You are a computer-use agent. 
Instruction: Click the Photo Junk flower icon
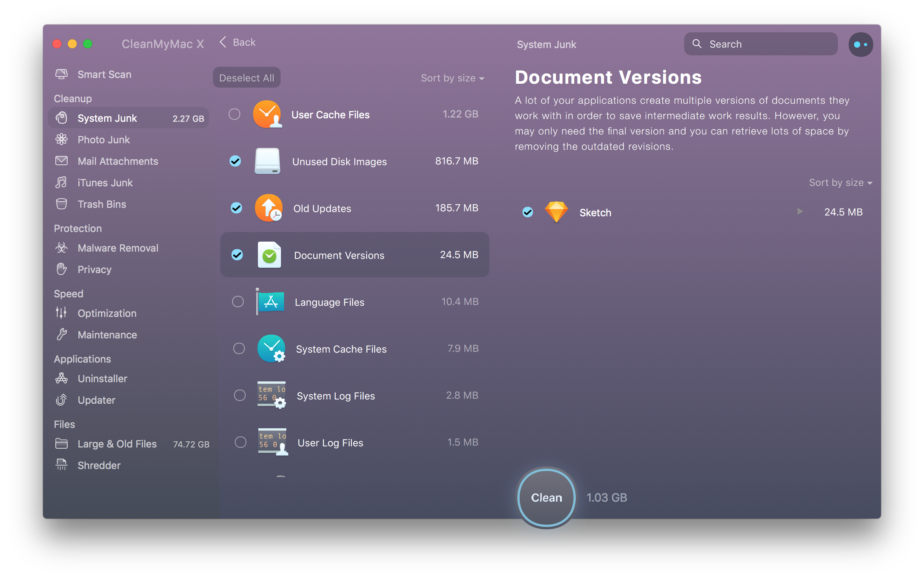click(61, 139)
